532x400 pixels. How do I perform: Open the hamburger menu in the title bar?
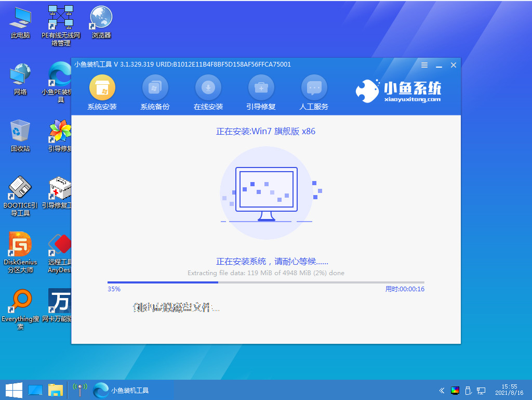pyautogui.click(x=424, y=65)
